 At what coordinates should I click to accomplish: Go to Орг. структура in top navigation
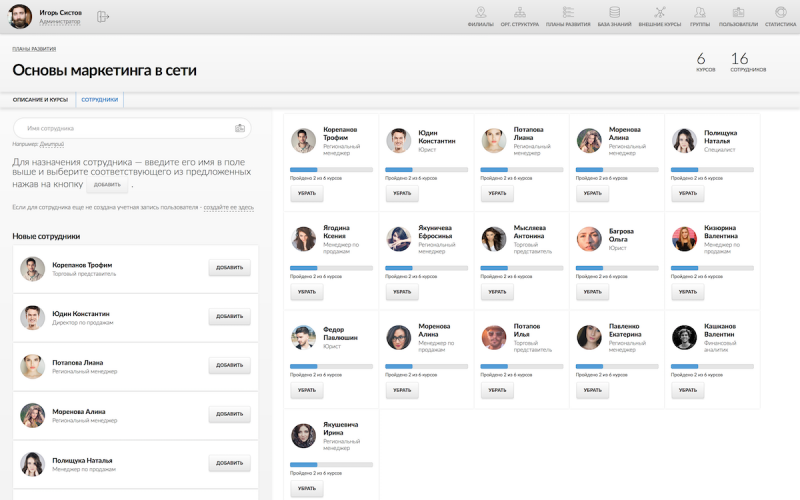pyautogui.click(x=523, y=14)
